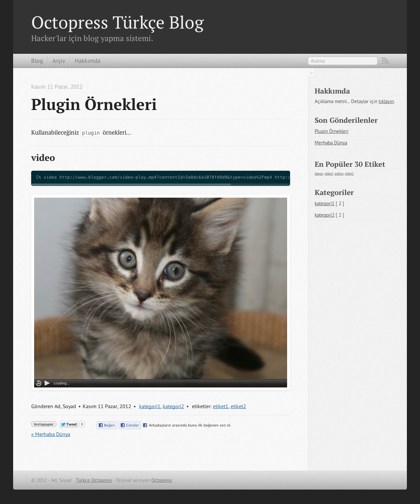Open the Hakkımda navigation link
The image size is (420, 504).
pyautogui.click(x=88, y=61)
